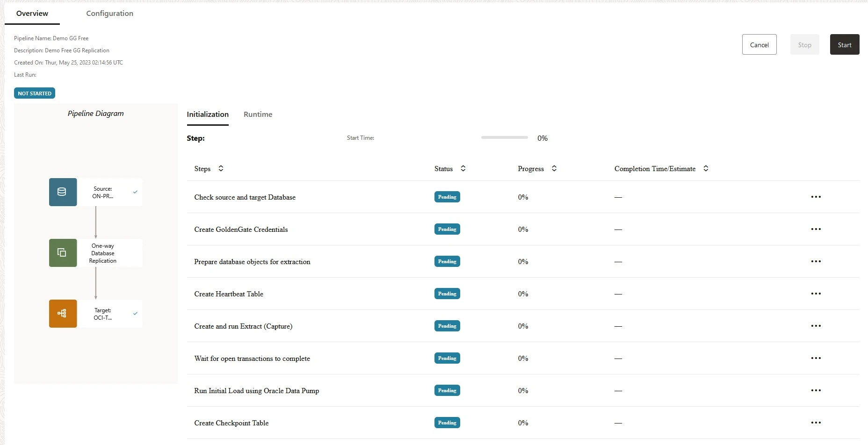Open actions menu for Create GoldenGate Credentials

(x=816, y=229)
